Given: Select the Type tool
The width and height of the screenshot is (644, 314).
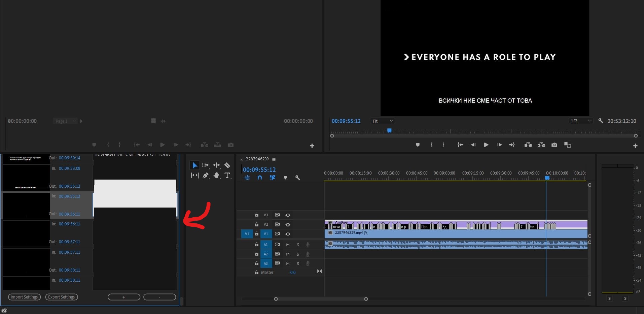Looking at the screenshot, I should pos(227,175).
